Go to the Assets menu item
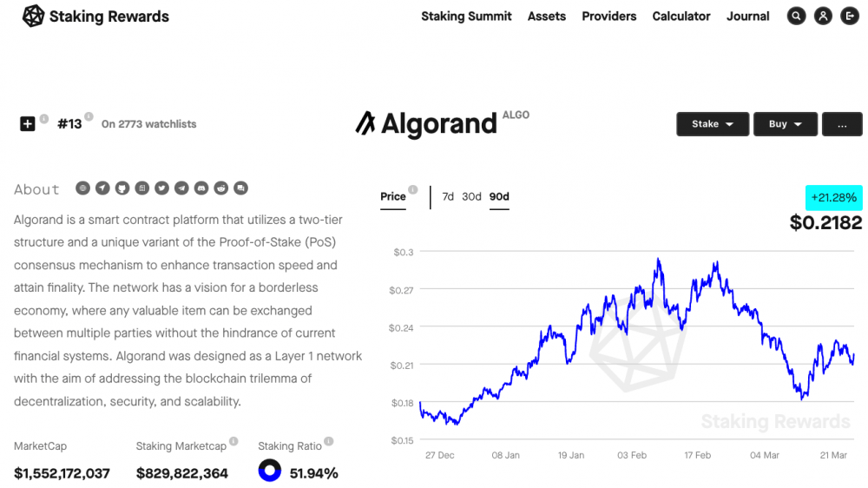868x488 pixels. pos(546,16)
